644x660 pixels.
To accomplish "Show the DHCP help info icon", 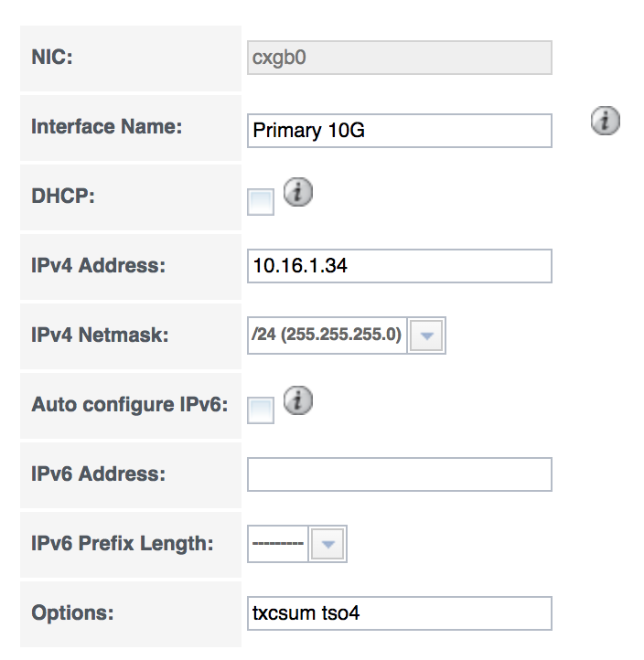I will pos(298,192).
